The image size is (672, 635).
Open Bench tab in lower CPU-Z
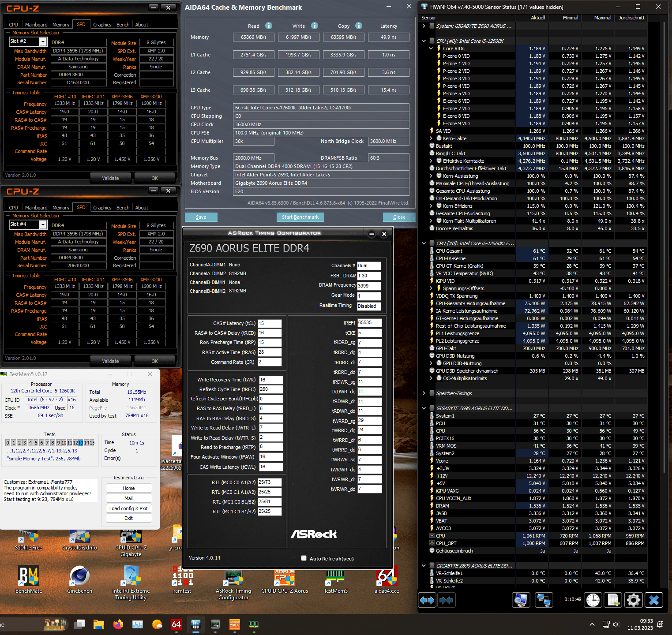(123, 208)
